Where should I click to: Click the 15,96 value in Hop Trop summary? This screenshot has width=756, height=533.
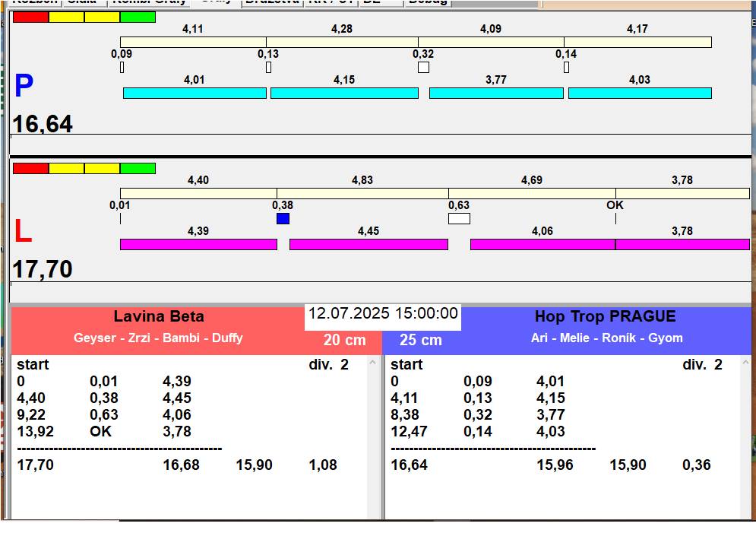[555, 465]
